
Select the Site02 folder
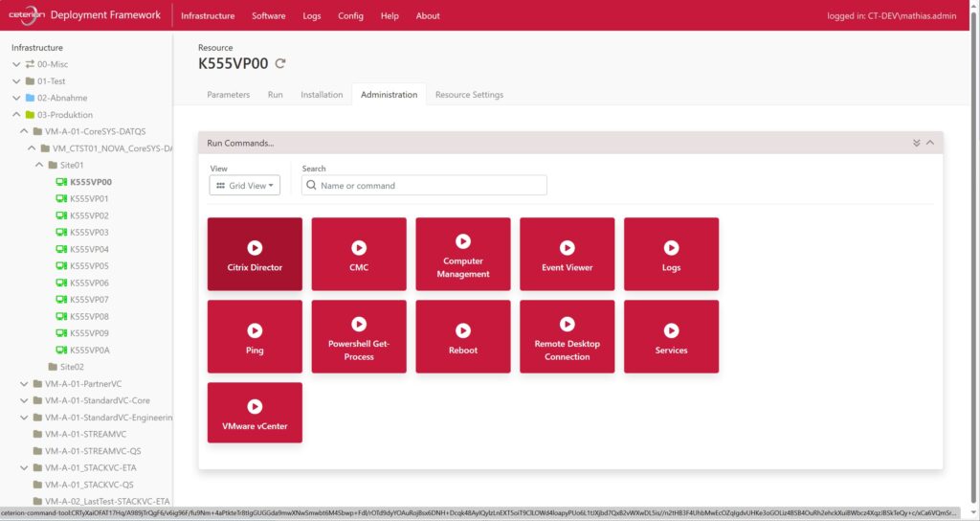click(x=66, y=367)
